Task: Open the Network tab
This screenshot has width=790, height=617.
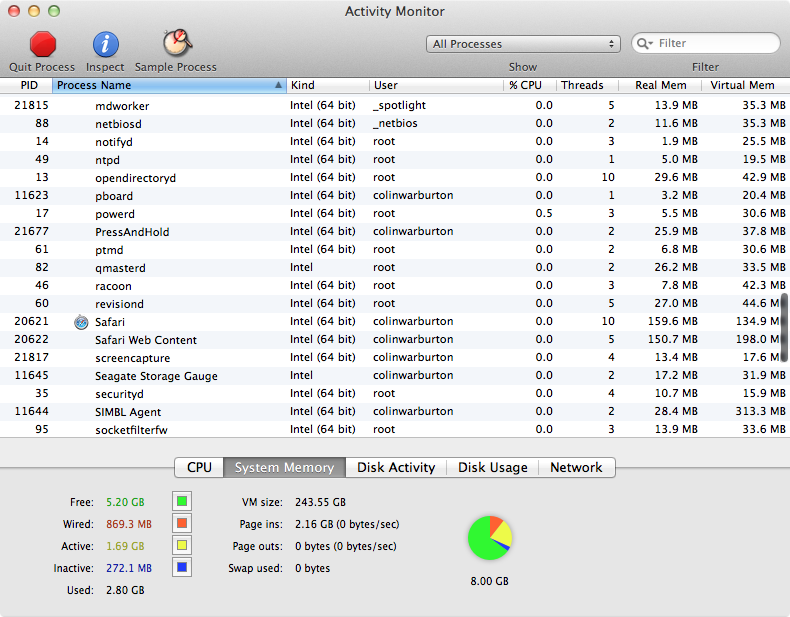Action: pos(576,467)
